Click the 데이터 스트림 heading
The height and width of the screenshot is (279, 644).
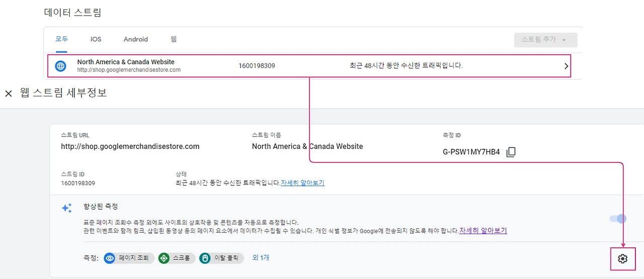tap(73, 13)
